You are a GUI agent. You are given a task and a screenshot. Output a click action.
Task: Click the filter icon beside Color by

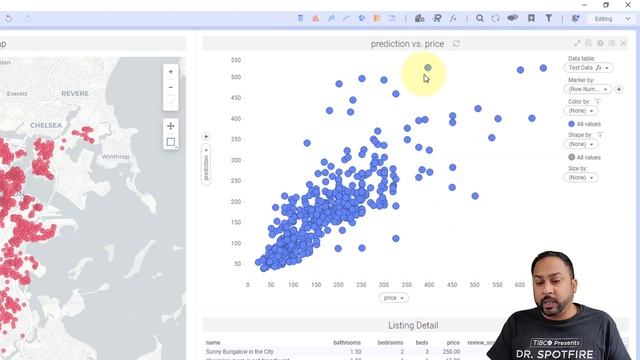tap(598, 101)
